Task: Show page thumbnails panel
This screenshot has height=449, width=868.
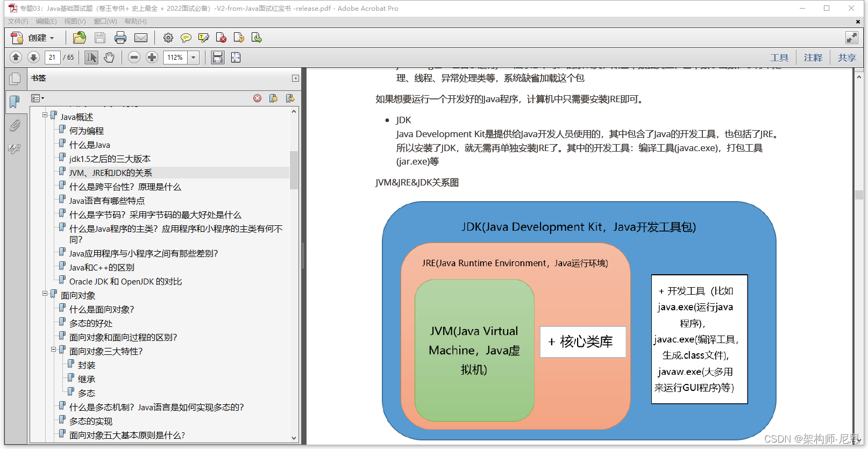Action: (15, 79)
